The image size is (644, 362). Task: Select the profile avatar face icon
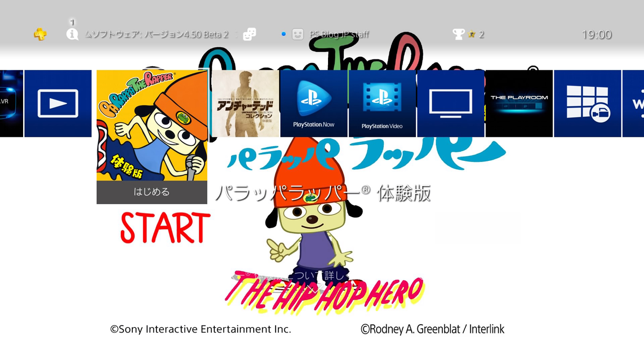(x=298, y=34)
